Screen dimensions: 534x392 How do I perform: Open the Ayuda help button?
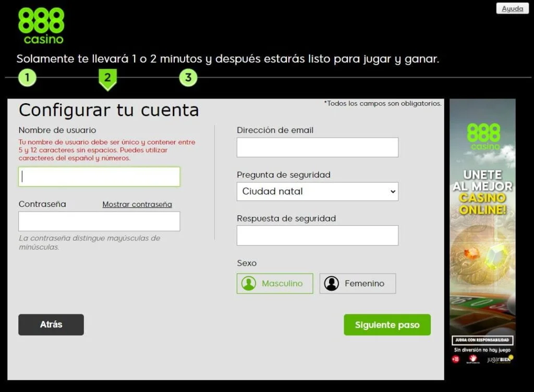tap(512, 9)
